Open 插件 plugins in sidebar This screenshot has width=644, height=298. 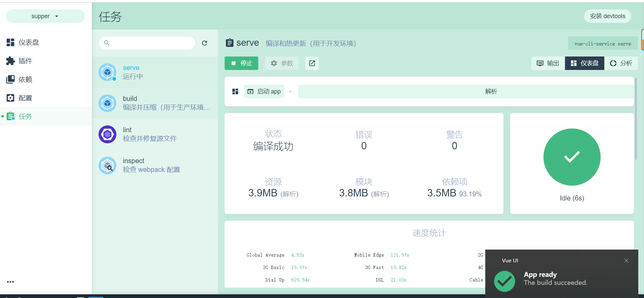coord(25,61)
